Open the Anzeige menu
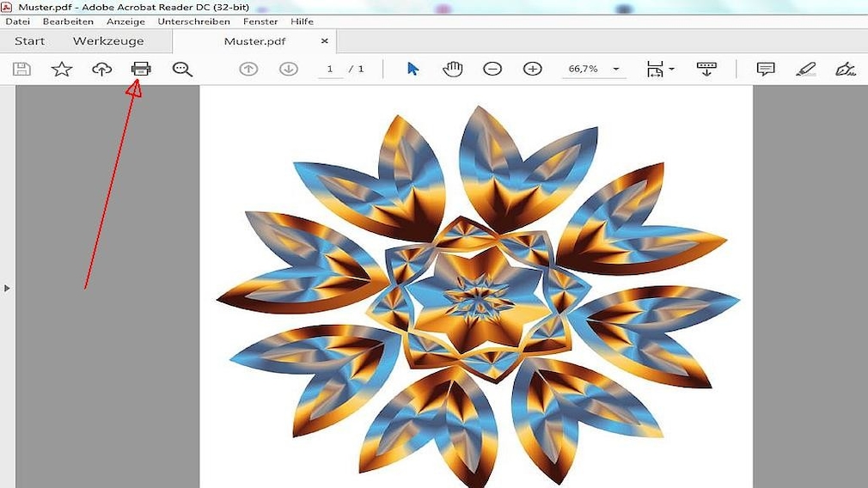Screen dimensions: 868x488 click(x=125, y=21)
